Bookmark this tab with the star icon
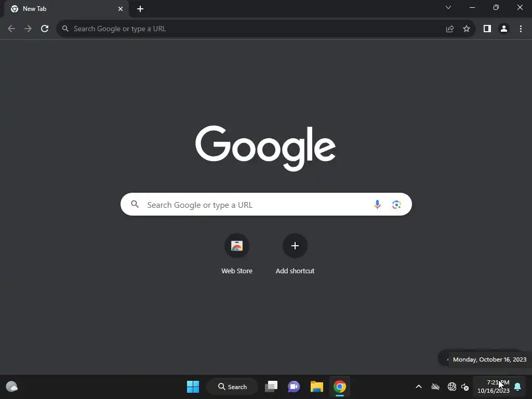 pyautogui.click(x=467, y=29)
